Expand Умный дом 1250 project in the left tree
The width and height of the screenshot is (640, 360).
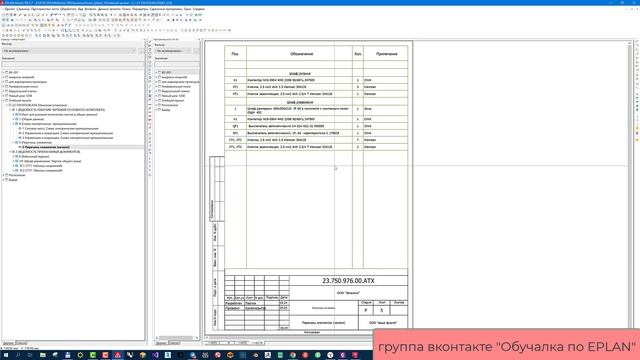(3, 96)
